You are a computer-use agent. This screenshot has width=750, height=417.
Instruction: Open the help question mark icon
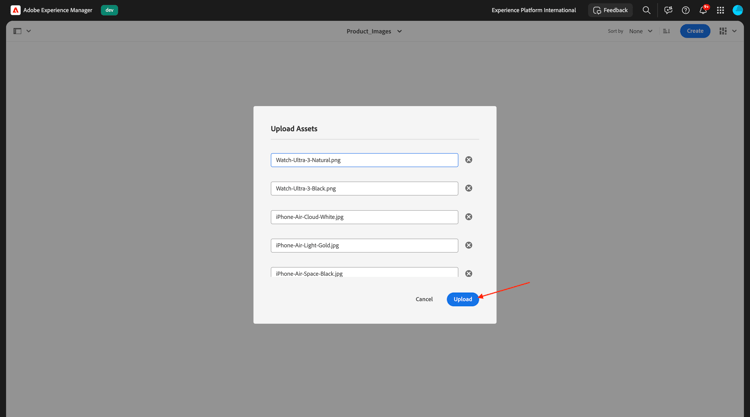point(685,10)
